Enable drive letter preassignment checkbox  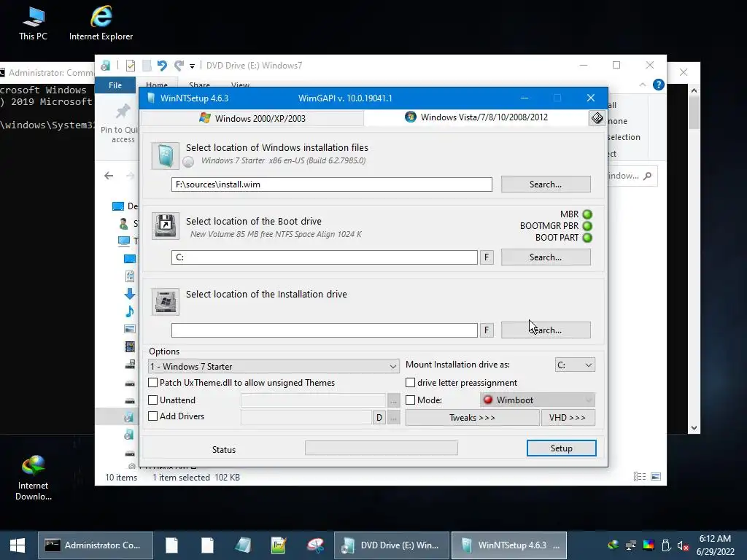coord(410,382)
